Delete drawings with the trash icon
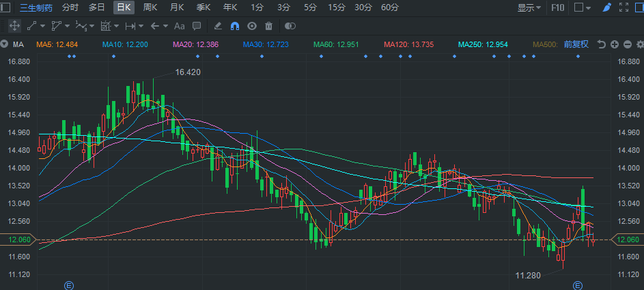 pos(268,26)
